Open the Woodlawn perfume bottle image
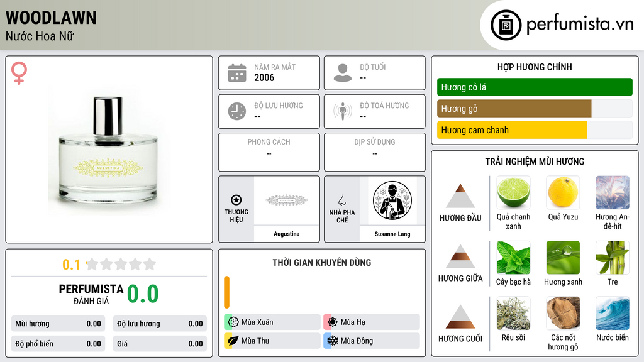Image resolution: width=644 pixels, height=362 pixels. [109, 150]
